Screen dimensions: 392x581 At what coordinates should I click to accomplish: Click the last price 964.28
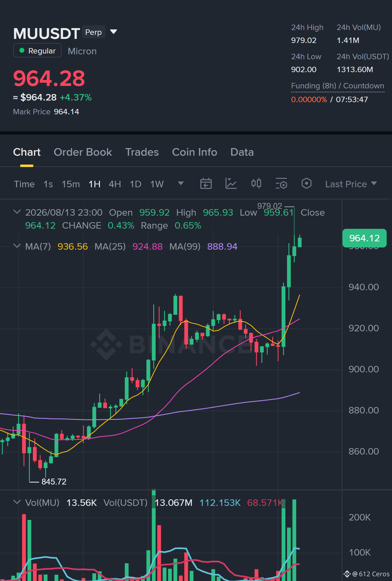click(x=49, y=78)
